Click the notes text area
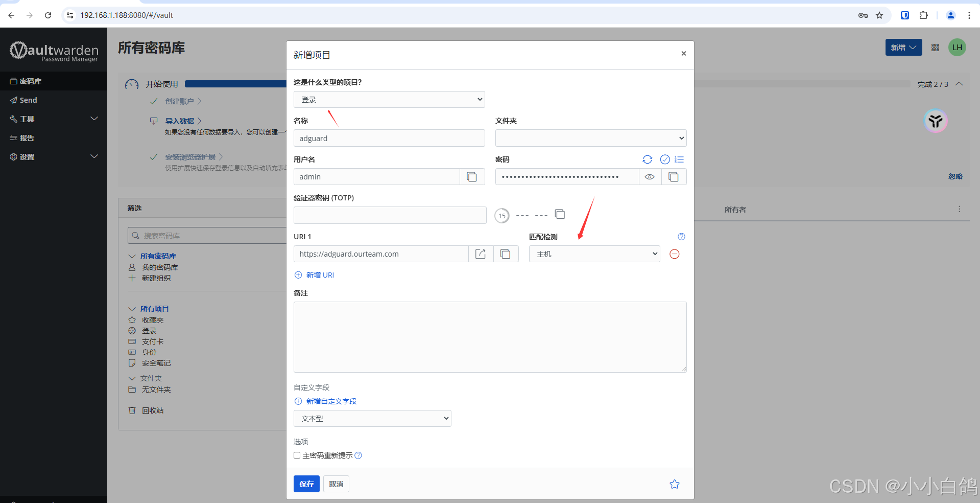 [489, 337]
